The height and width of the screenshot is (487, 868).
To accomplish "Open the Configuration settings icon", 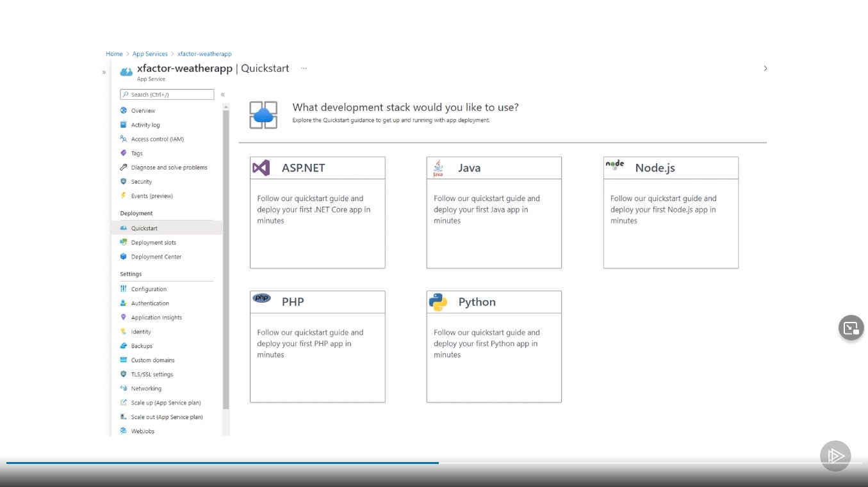I will [123, 289].
